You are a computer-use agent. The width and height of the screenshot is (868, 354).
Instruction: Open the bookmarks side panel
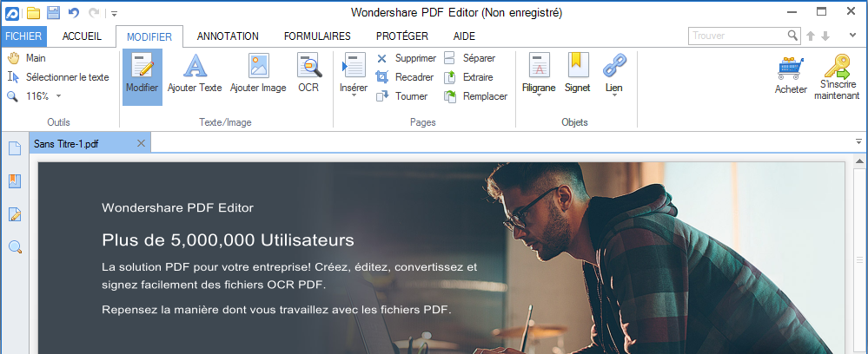15,181
